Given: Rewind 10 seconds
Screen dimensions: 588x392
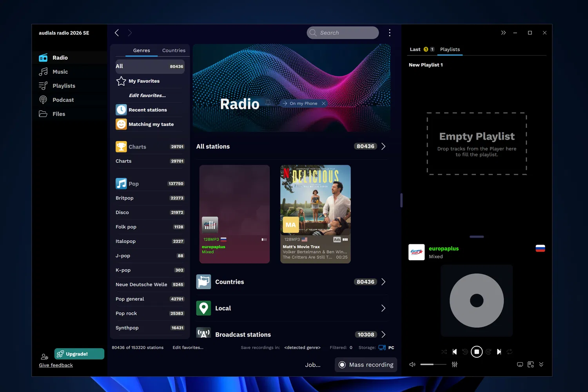Looking at the screenshot, I should (465, 352).
